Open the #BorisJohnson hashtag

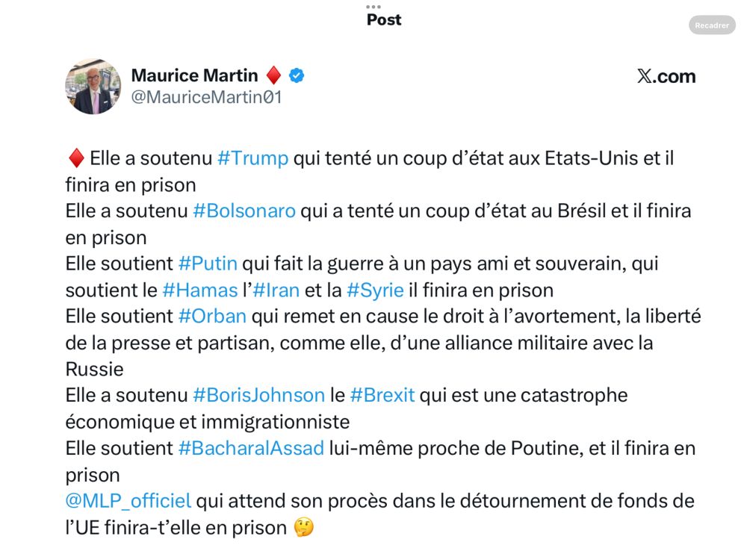pos(258,395)
